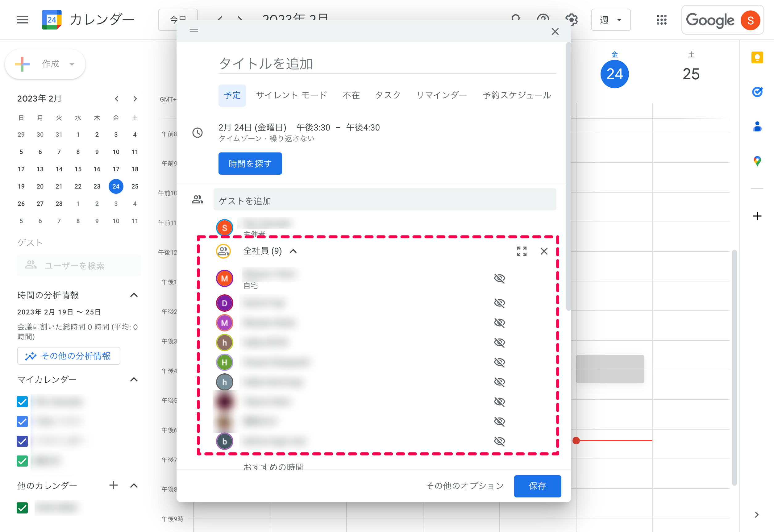This screenshot has width=774, height=532.
Task: Click the タイトルを追加 title field
Action: tap(387, 63)
